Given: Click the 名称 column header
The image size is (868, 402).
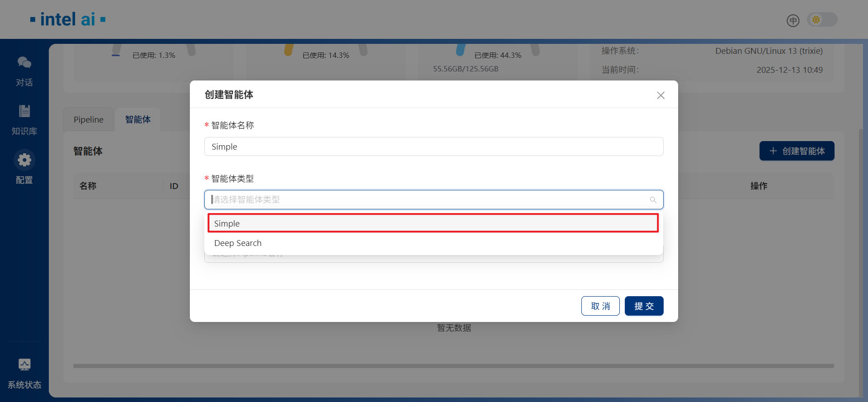Looking at the screenshot, I should (88, 186).
